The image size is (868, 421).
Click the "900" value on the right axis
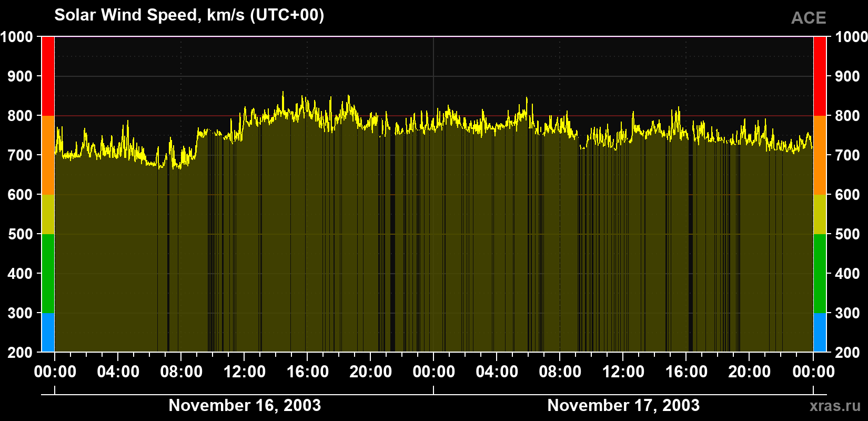848,76
